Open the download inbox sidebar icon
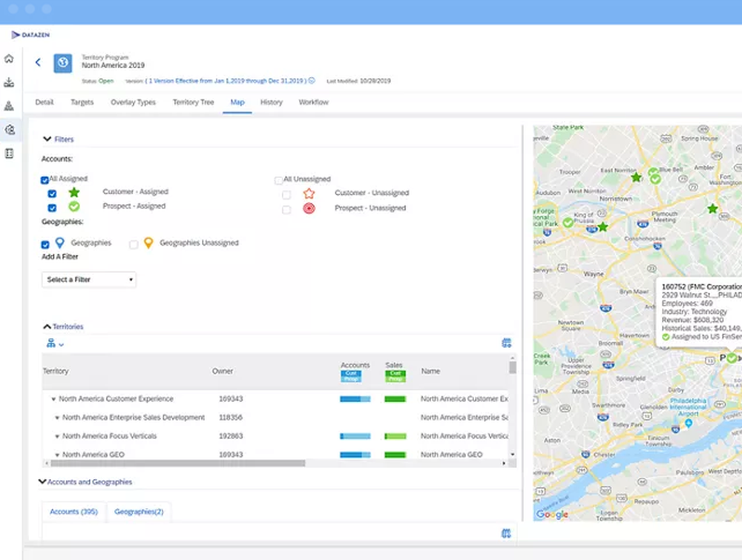Viewport: 742px width, 560px height. click(9, 82)
